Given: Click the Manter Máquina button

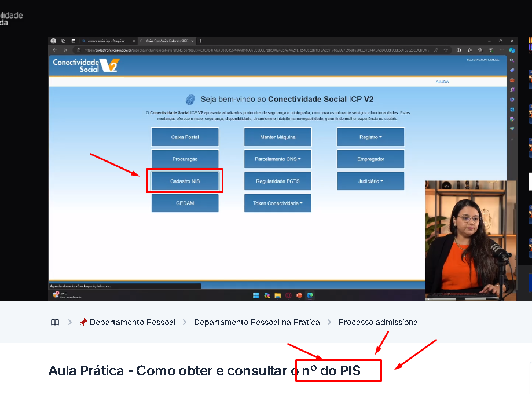Looking at the screenshot, I should tap(277, 137).
